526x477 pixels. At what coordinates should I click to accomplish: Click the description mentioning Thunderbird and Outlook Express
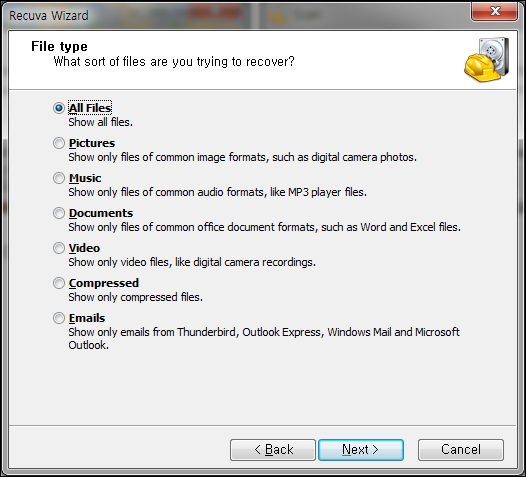(264, 338)
